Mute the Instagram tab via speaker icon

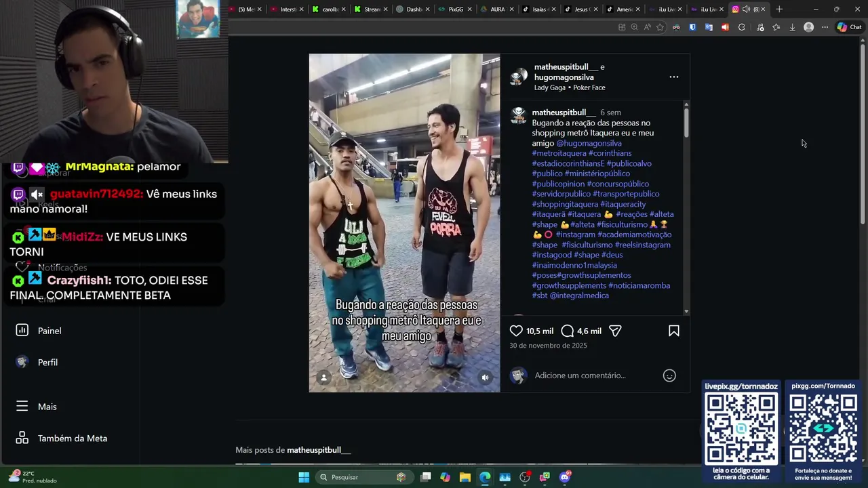pos(746,9)
